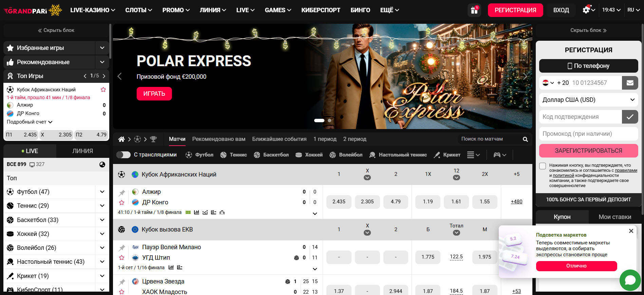Show previous top game with left arrow
This screenshot has height=295, width=644.
(x=85, y=76)
